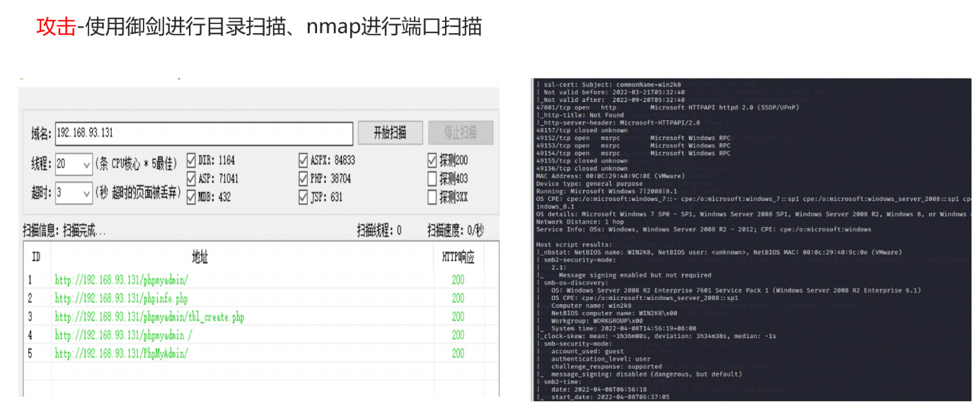Select the PhpMyAdmin/ result in row 5
This screenshot has width=980, height=416.
point(122,353)
